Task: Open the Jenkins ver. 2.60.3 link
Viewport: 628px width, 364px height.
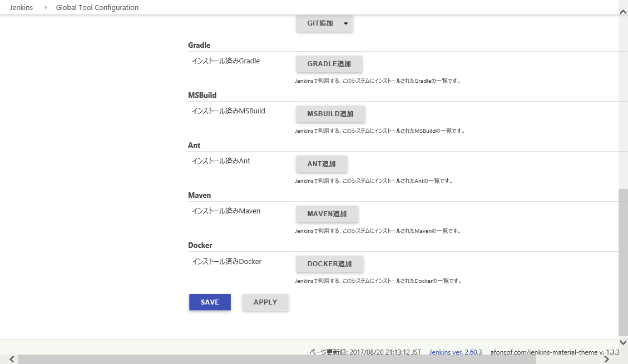Action: tap(456, 352)
